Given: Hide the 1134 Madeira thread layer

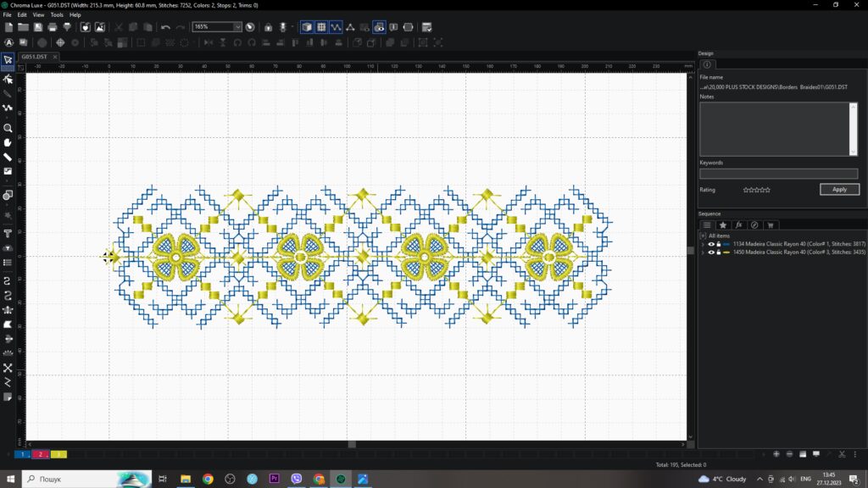Looking at the screenshot, I should (711, 244).
